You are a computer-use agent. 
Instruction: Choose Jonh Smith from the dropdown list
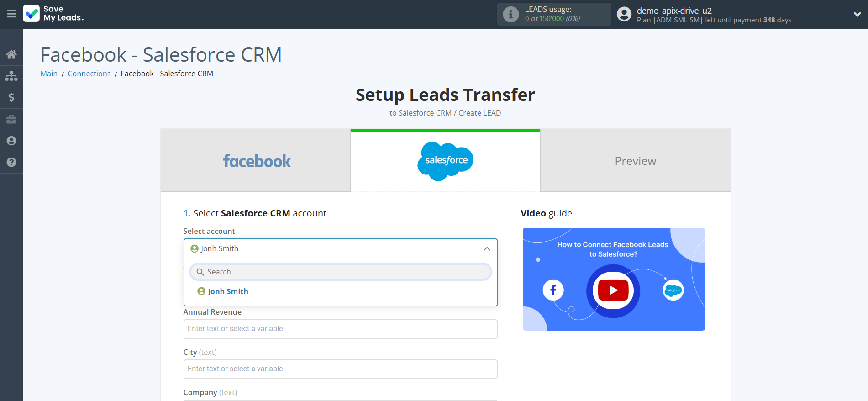[x=227, y=291]
